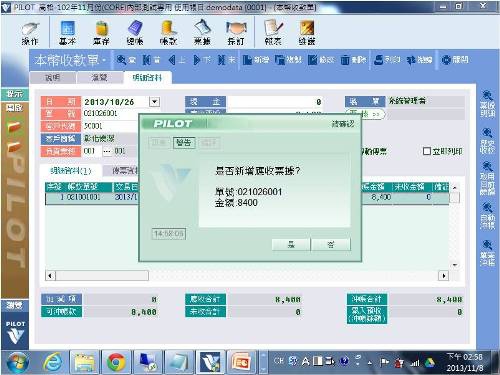Open the 票據 module icon

pyautogui.click(x=202, y=33)
